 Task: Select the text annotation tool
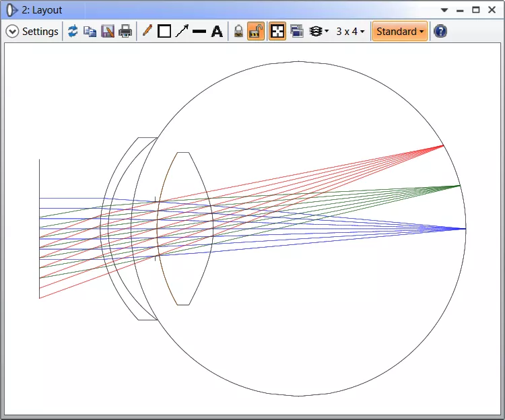[x=217, y=32]
